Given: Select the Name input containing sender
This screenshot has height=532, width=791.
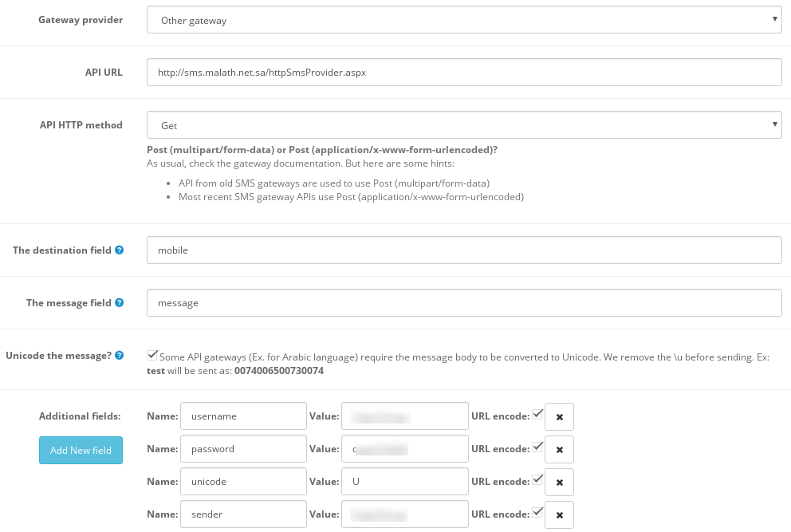Looking at the screenshot, I should (243, 514).
